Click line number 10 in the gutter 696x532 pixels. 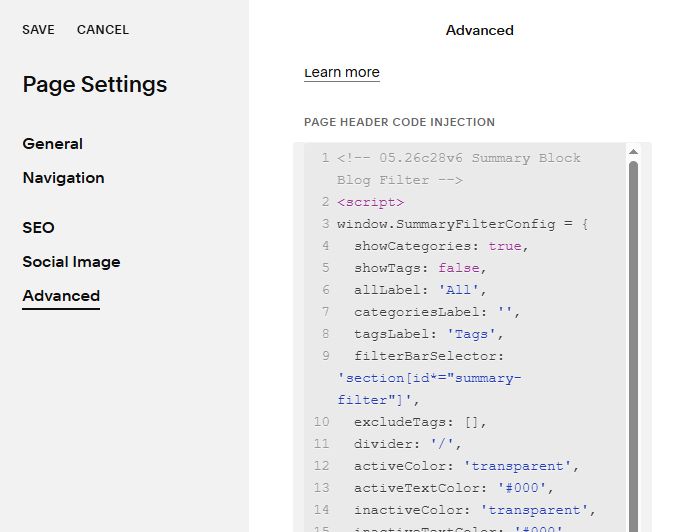click(321, 422)
